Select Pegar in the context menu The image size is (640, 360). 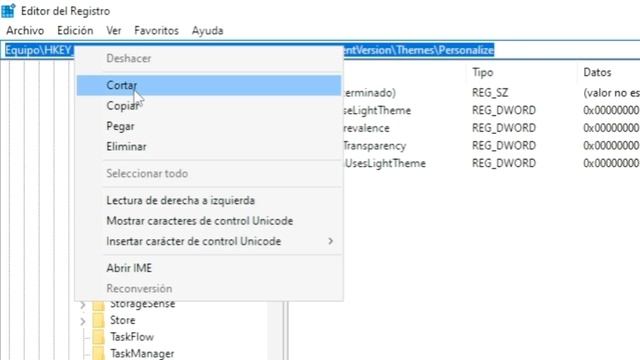[x=209, y=126]
